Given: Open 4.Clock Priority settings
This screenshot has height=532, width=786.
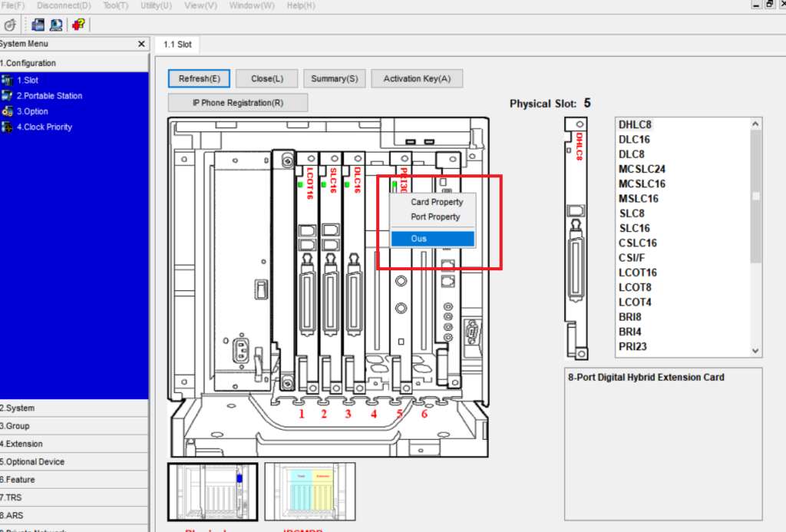Looking at the screenshot, I should pyautogui.click(x=44, y=127).
